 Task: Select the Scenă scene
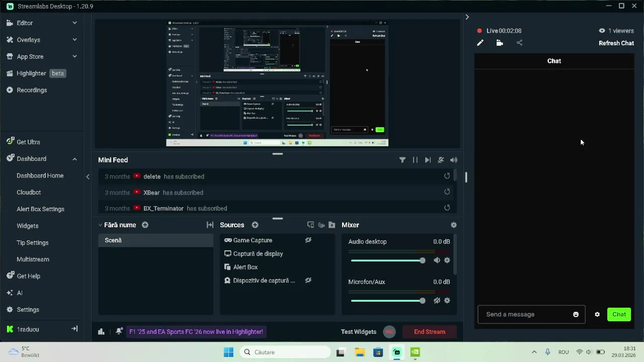click(155, 240)
